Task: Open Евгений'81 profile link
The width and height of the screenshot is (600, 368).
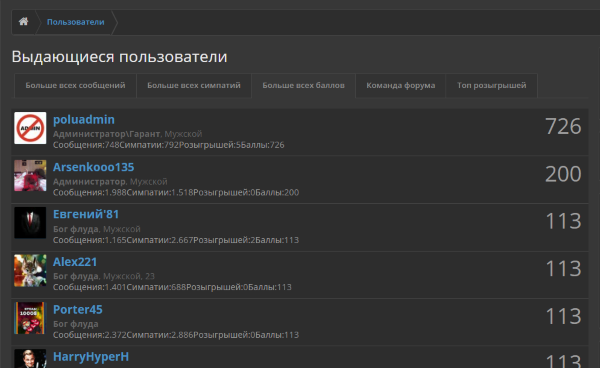Action: click(x=86, y=214)
